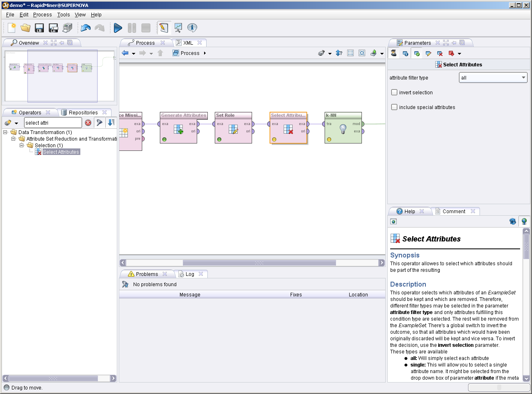Click the refresh help icon in Help panel

tap(513, 221)
